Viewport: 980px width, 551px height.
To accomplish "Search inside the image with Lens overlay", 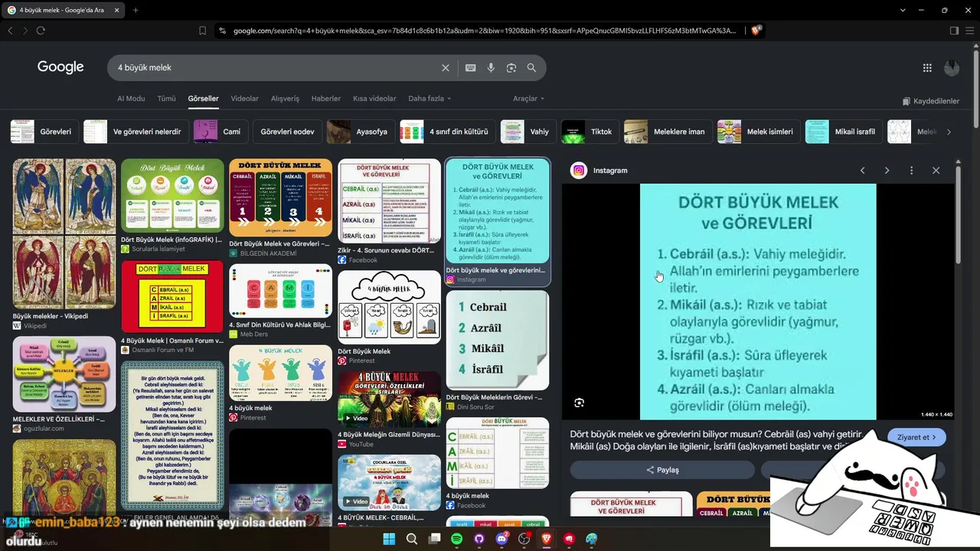I will 580,403.
